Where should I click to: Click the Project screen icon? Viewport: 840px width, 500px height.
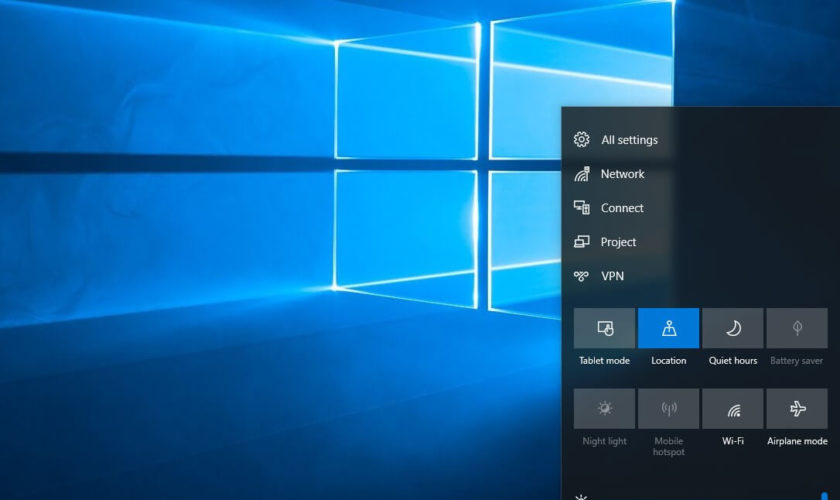pos(582,242)
